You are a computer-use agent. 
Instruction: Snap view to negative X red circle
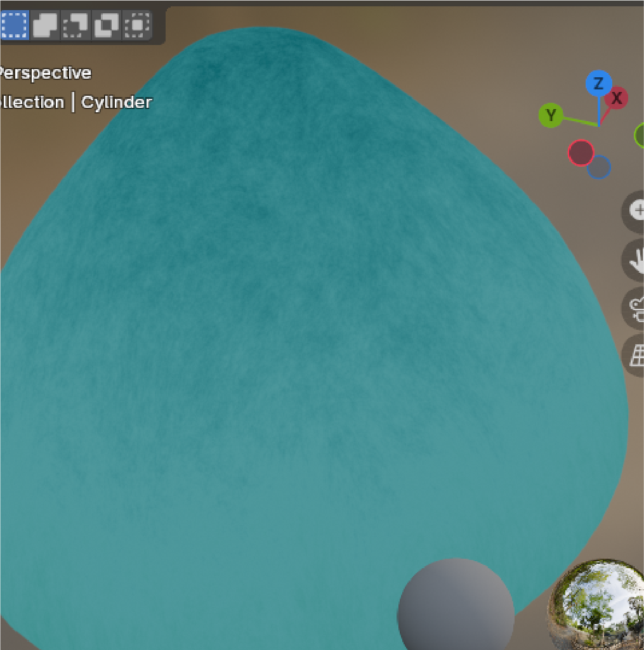(x=581, y=153)
